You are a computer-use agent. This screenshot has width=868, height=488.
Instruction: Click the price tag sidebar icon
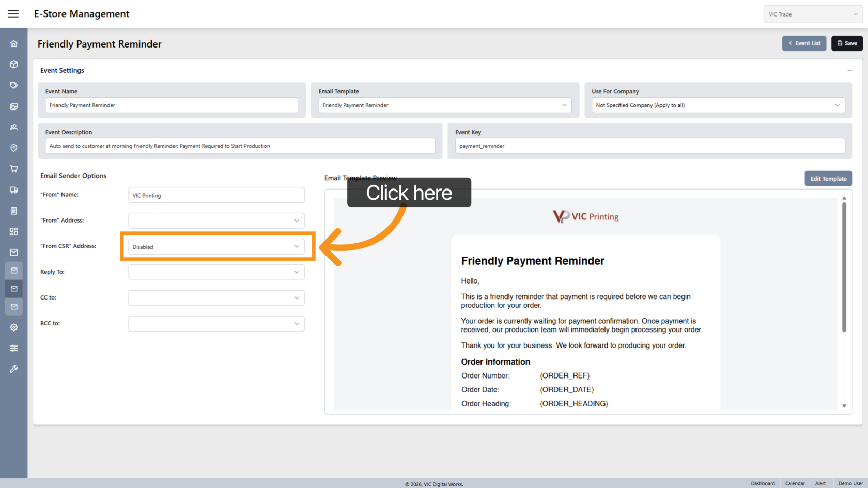(x=14, y=85)
